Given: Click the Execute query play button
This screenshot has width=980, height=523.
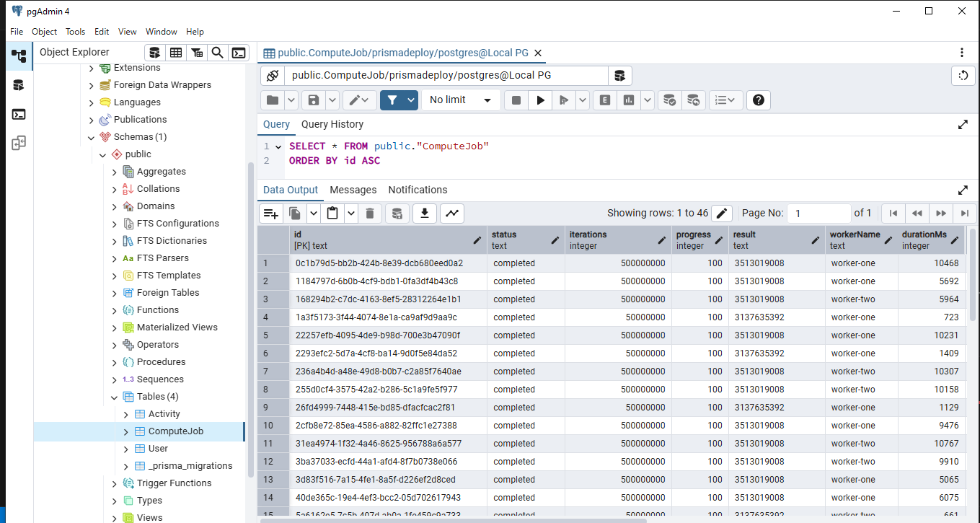Looking at the screenshot, I should pyautogui.click(x=539, y=100).
